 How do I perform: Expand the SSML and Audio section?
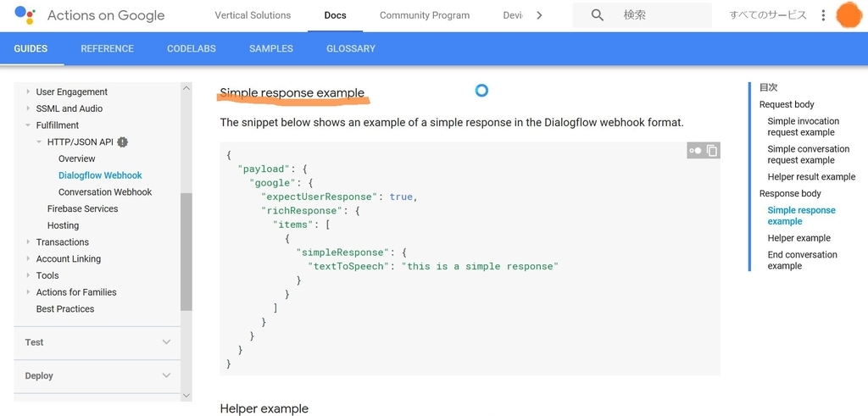click(28, 108)
